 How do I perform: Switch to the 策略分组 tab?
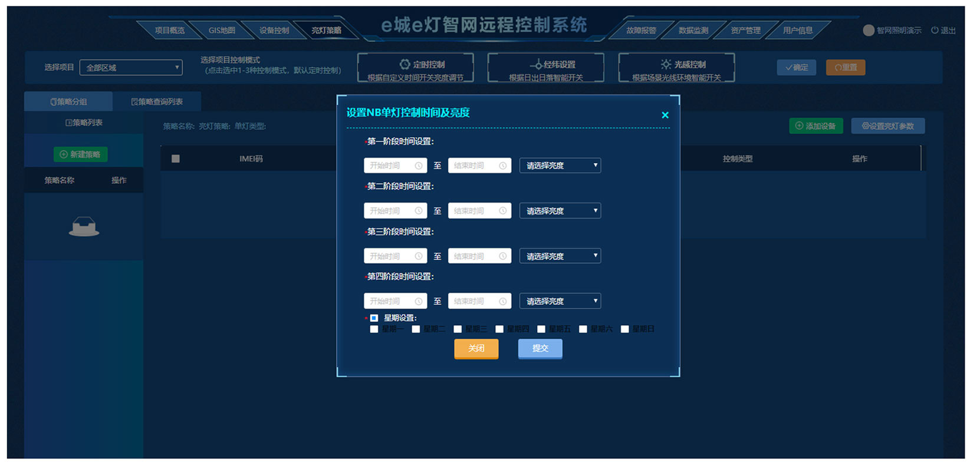coord(68,101)
